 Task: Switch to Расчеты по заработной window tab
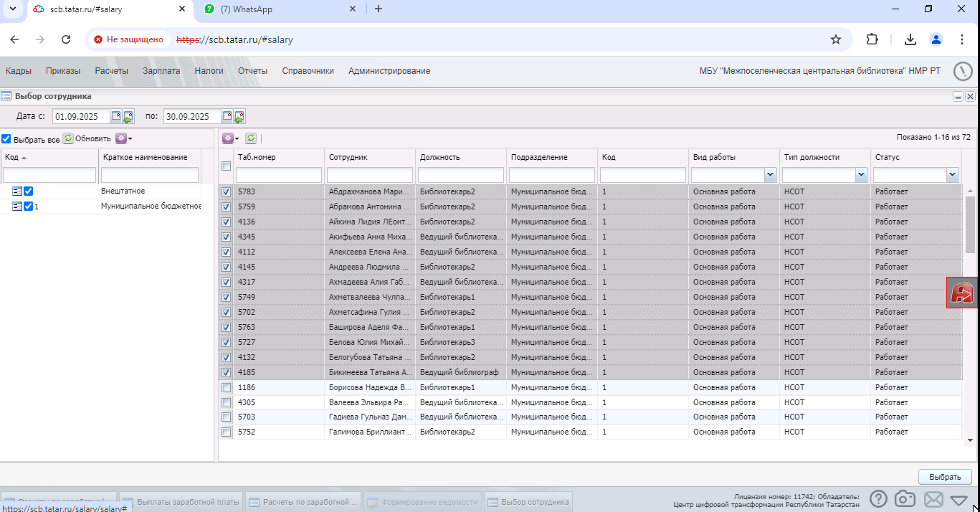click(x=303, y=502)
